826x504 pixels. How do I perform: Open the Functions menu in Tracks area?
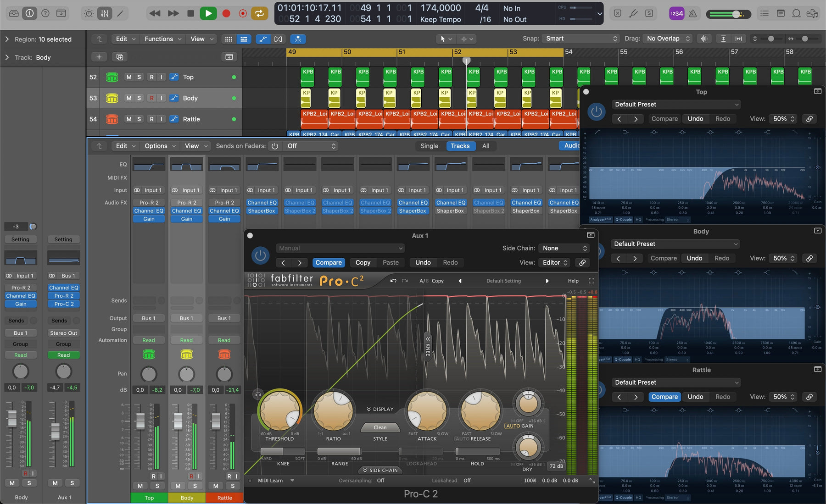pos(163,39)
